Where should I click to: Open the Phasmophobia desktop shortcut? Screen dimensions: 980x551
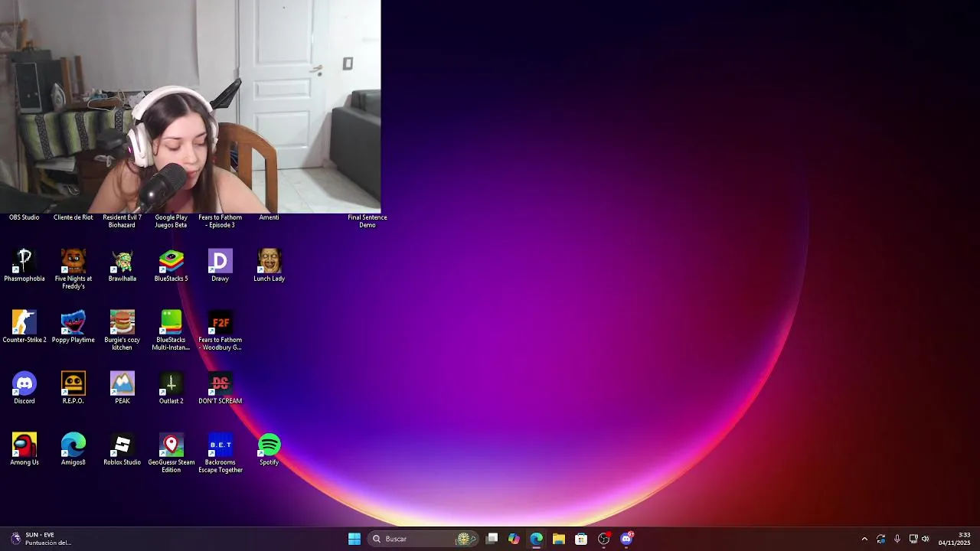[x=24, y=266]
